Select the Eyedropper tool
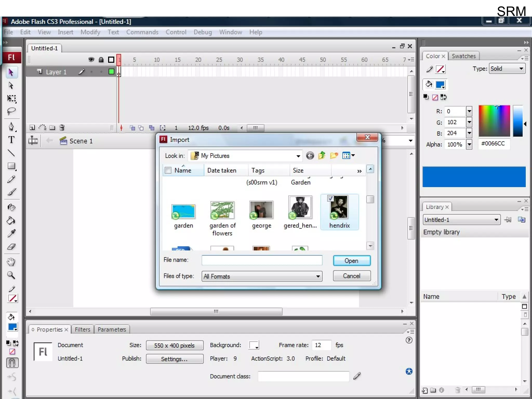The height and width of the screenshot is (399, 532). pos(11,233)
